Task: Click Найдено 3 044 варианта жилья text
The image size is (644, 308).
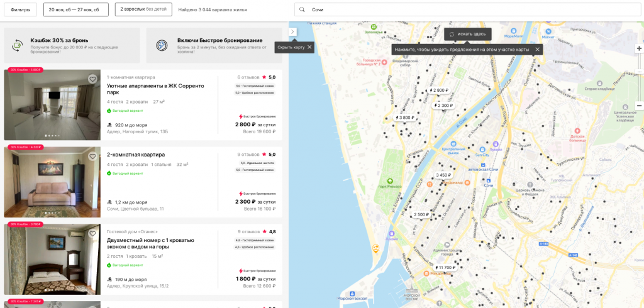Action: tap(213, 9)
